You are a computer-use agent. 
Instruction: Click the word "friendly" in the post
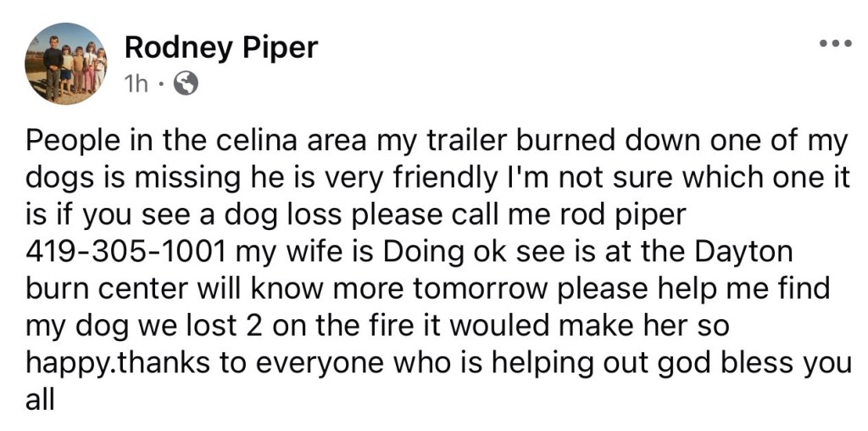click(x=448, y=177)
